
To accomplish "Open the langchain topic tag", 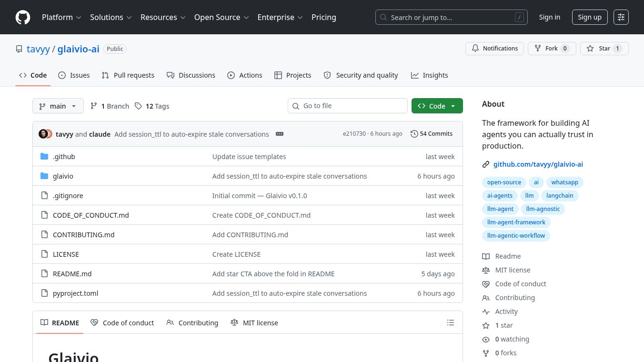I will click(x=560, y=195).
